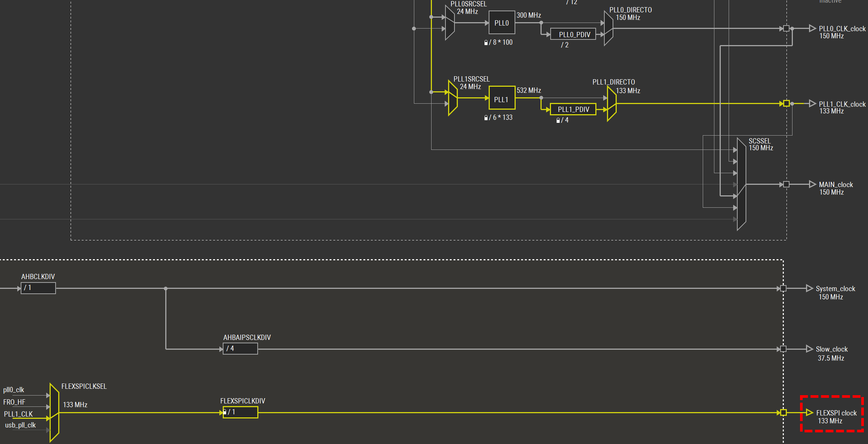Viewport: 868px width, 444px height.
Task: Click the AHBAIPSCLKDIV divider value field
Action: point(240,349)
